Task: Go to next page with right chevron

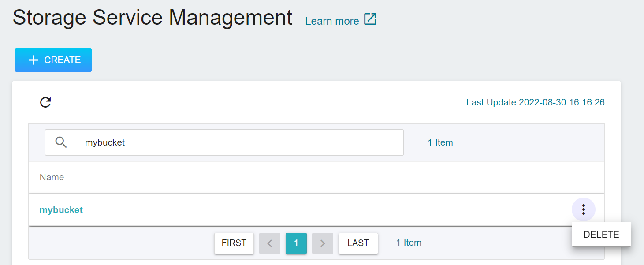Action: pos(323,243)
